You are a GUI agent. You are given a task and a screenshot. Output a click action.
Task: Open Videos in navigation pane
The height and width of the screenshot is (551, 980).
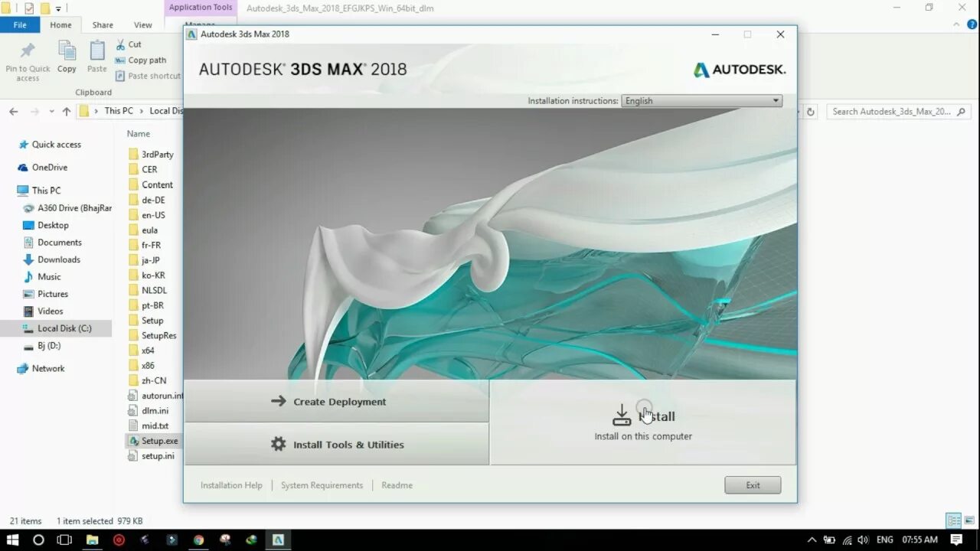pos(51,311)
